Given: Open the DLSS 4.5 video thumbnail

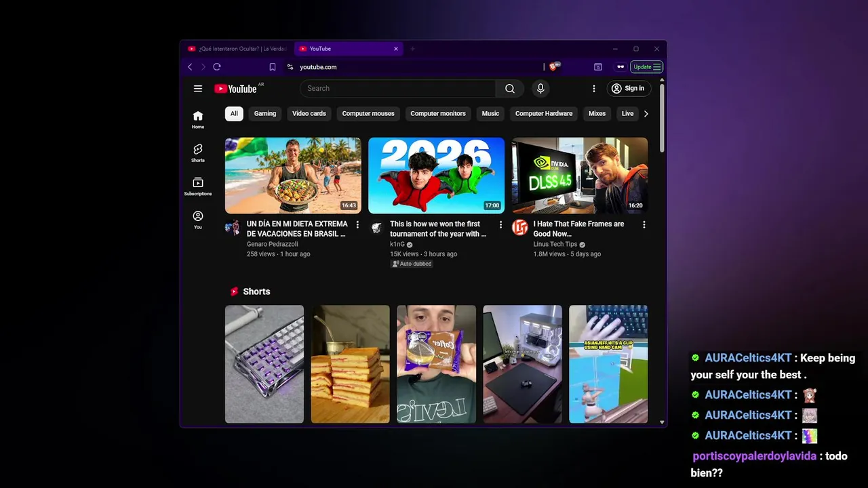Looking at the screenshot, I should [580, 176].
